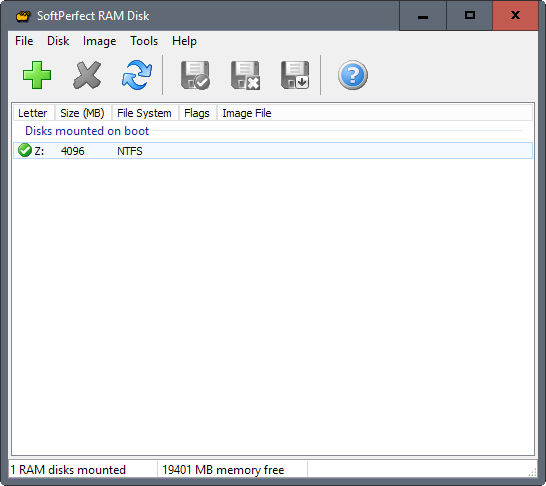Close the SoftPerfect RAM Disk window
Viewport: 546px width, 486px height.
coord(515,16)
